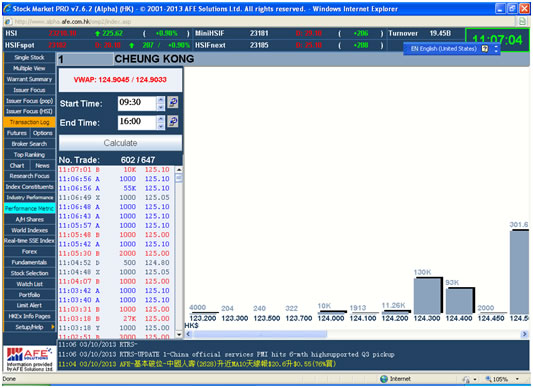Open the Chart section

coord(17,166)
